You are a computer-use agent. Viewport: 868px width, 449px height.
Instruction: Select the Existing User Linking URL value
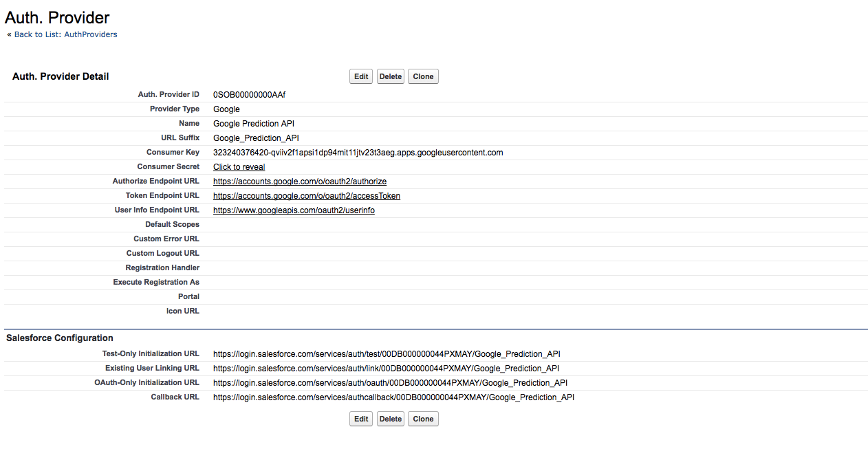tap(386, 369)
